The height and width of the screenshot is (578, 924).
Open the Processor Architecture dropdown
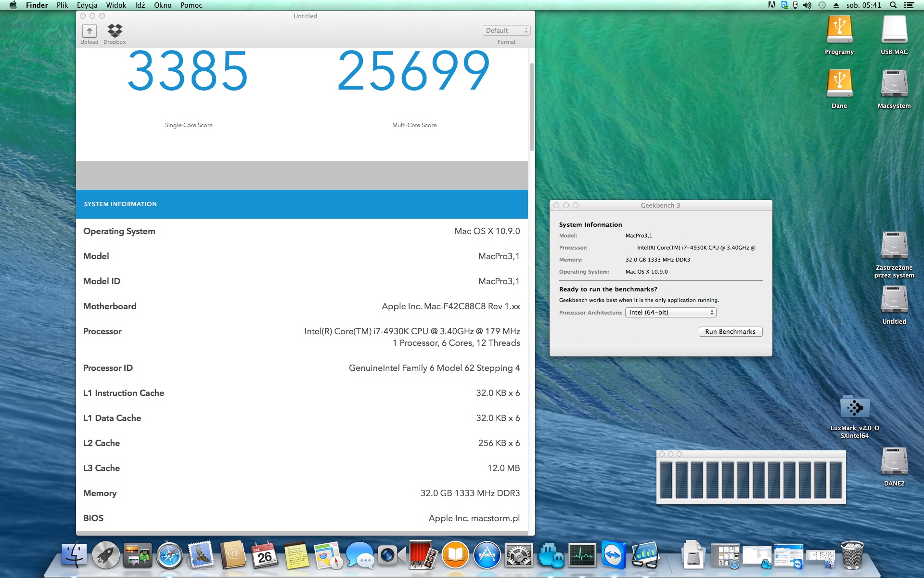point(670,313)
